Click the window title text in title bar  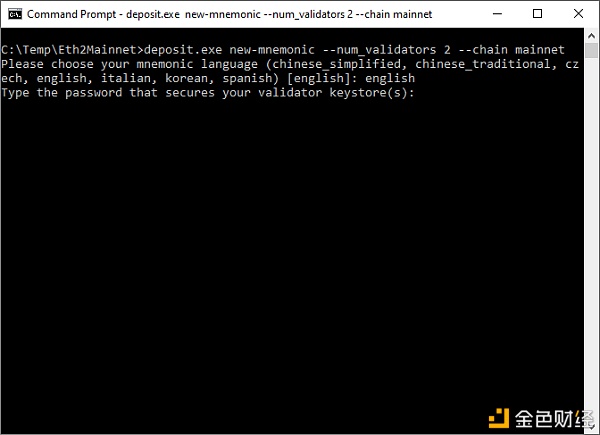coord(230,14)
